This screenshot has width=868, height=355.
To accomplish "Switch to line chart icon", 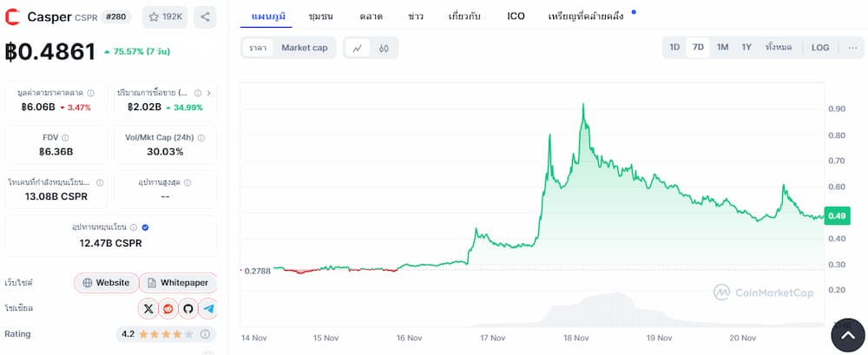I will 358,49.
